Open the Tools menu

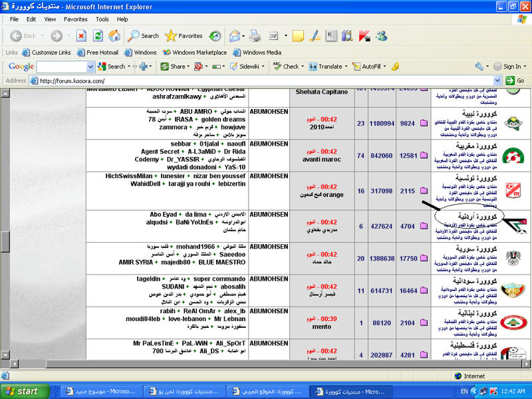(102, 19)
